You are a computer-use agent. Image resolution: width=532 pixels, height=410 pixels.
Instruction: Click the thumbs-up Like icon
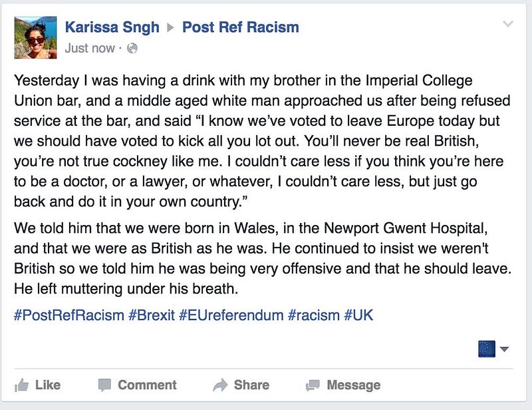pyautogui.click(x=22, y=385)
